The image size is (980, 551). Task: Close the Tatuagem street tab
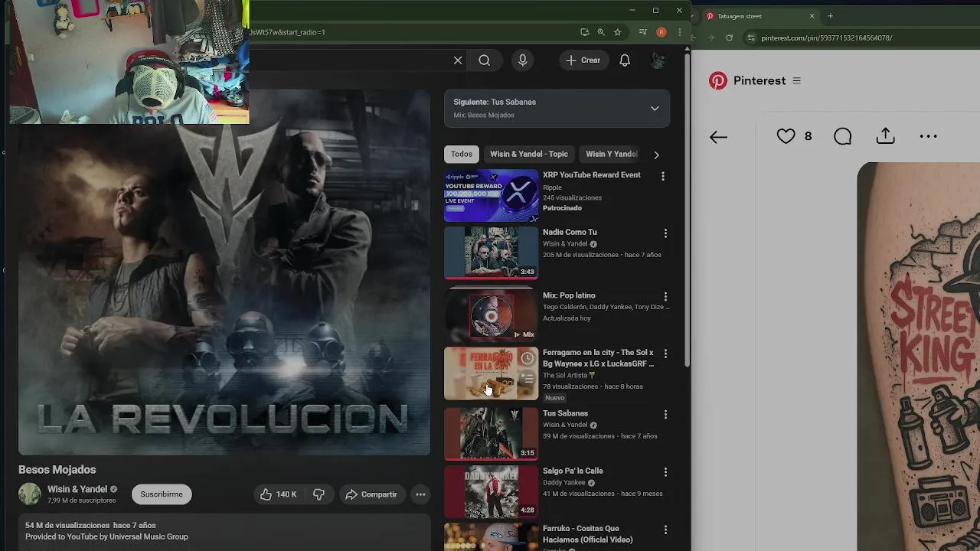tap(812, 16)
